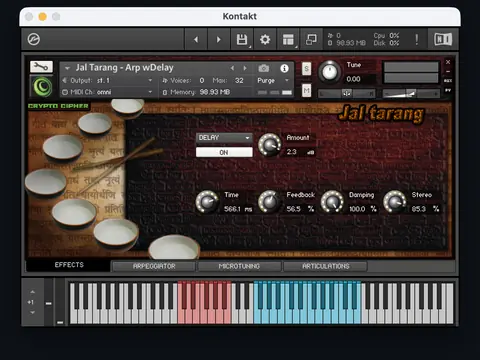Click the PV button in instrument header

point(448,90)
